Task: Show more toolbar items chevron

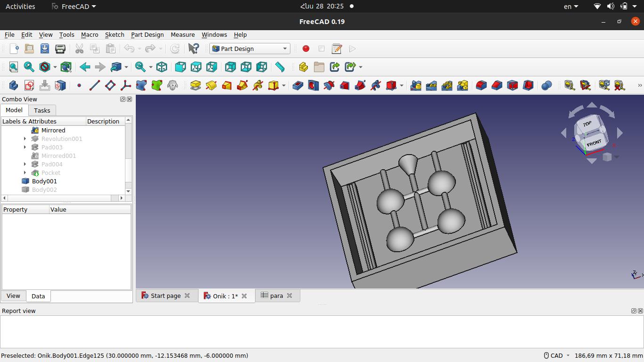Action: click(640, 85)
